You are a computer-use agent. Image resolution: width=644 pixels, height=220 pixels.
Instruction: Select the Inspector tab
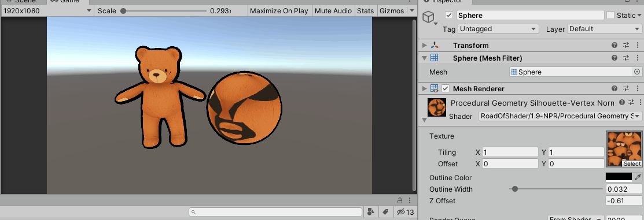[x=445, y=1]
